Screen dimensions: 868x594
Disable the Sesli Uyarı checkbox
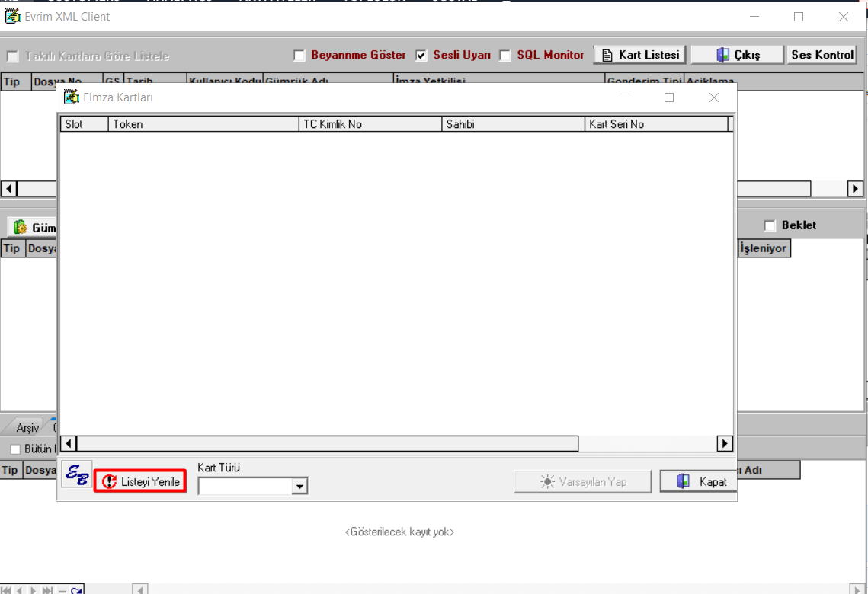421,56
